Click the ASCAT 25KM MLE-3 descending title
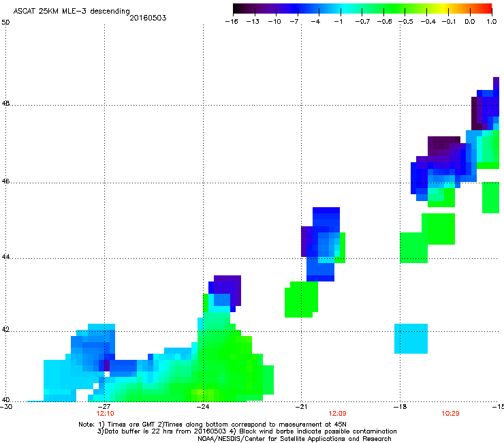This screenshot has height=443, width=504. click(72, 11)
